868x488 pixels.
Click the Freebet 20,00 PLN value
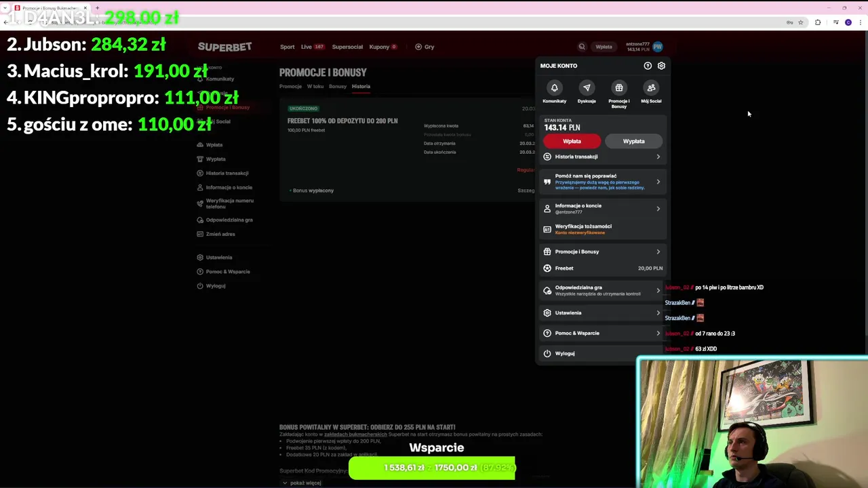(x=650, y=268)
